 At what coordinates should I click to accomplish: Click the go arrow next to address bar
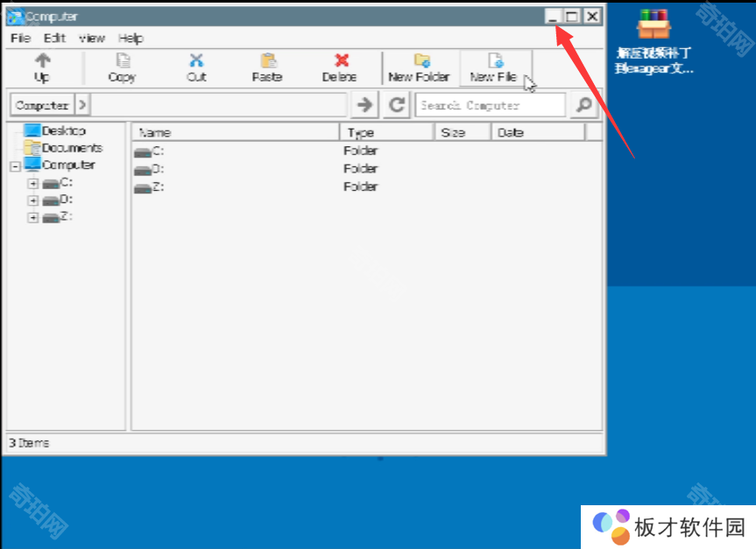tap(364, 105)
